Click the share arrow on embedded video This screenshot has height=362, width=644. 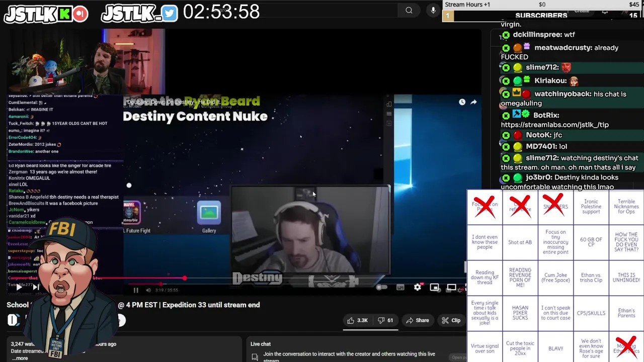tap(473, 102)
